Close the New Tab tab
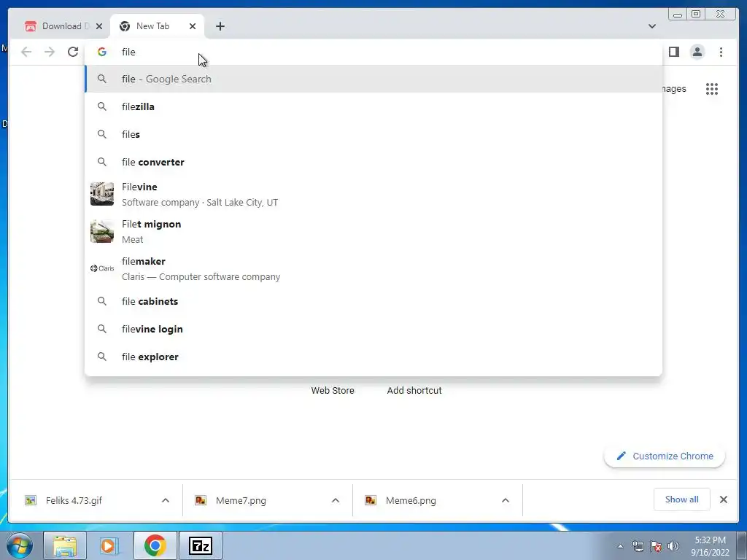Screen dimensions: 747x560 tap(193, 26)
